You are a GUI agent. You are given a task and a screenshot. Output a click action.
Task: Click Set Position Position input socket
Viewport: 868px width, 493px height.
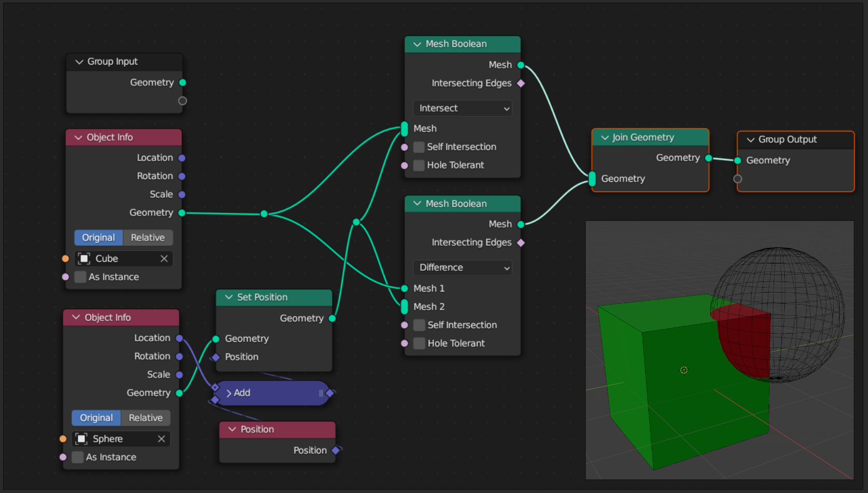(216, 357)
